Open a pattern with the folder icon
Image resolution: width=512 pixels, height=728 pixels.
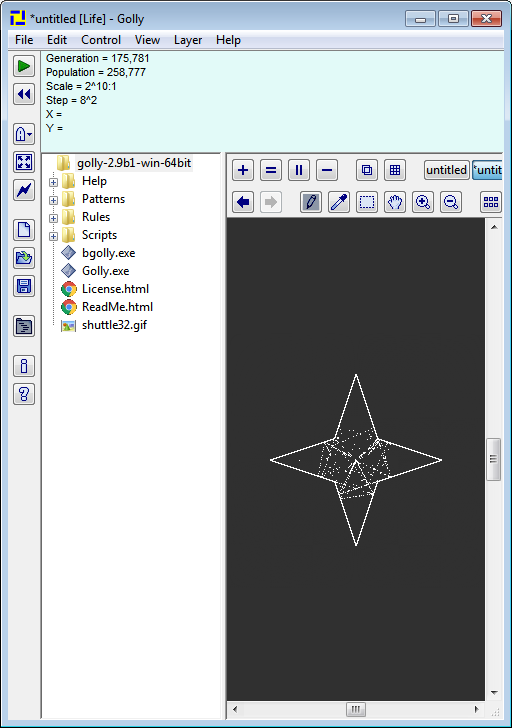click(x=24, y=258)
